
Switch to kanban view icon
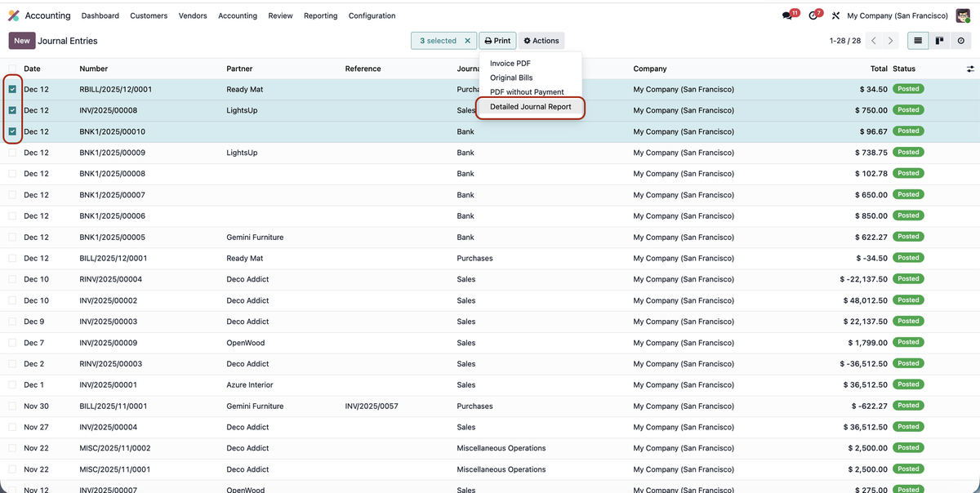[940, 40]
